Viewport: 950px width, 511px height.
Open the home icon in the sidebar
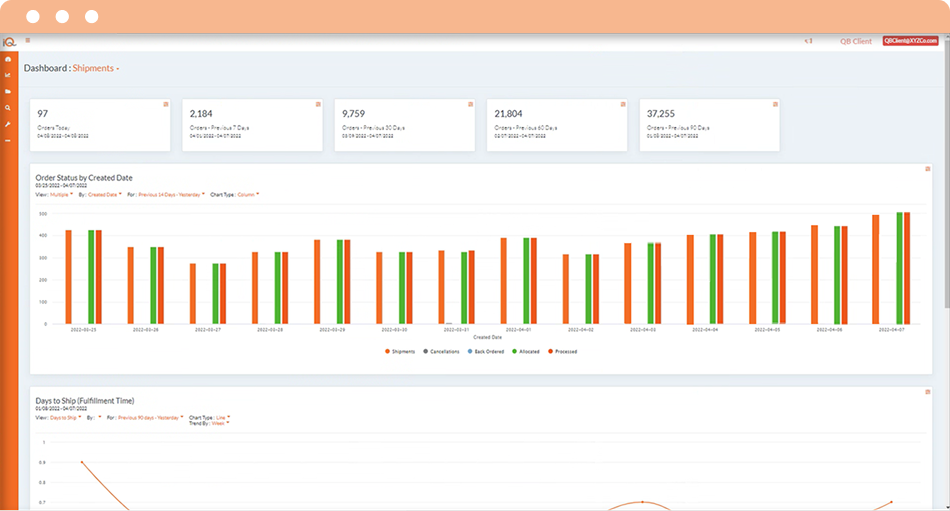point(8,59)
